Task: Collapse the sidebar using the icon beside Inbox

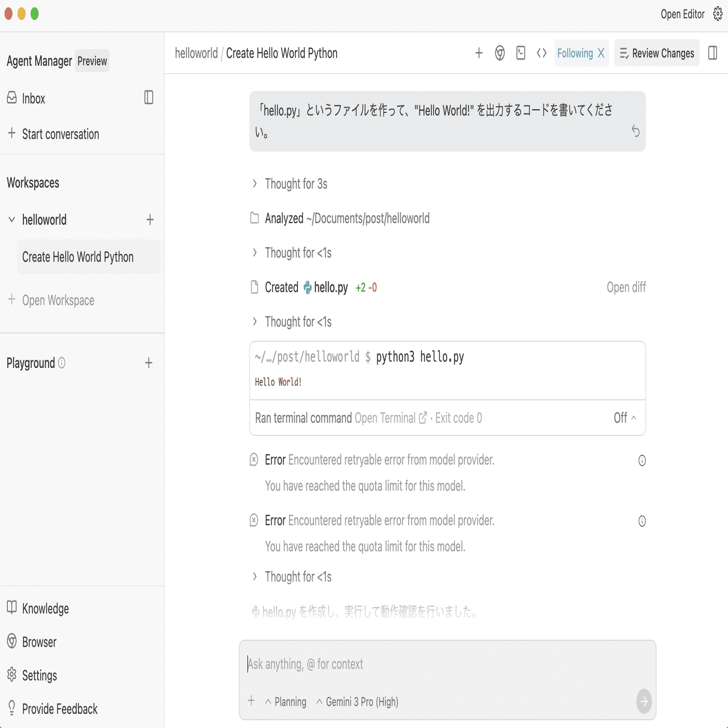Action: point(149,98)
